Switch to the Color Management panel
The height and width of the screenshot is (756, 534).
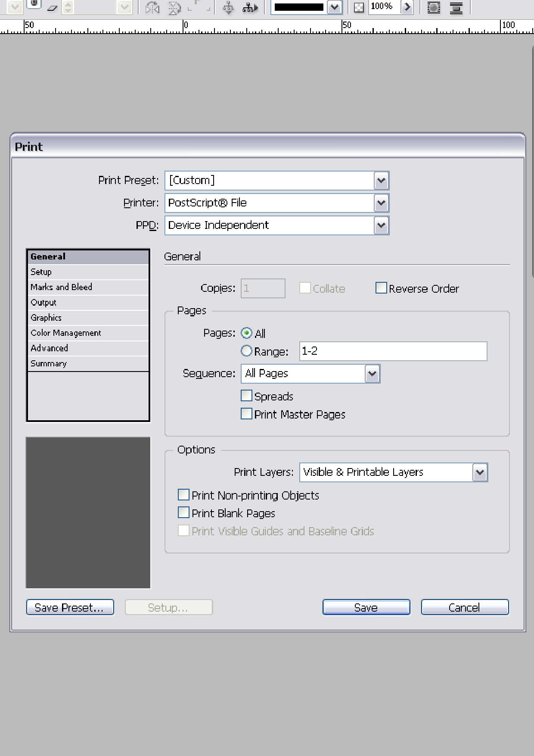88,333
